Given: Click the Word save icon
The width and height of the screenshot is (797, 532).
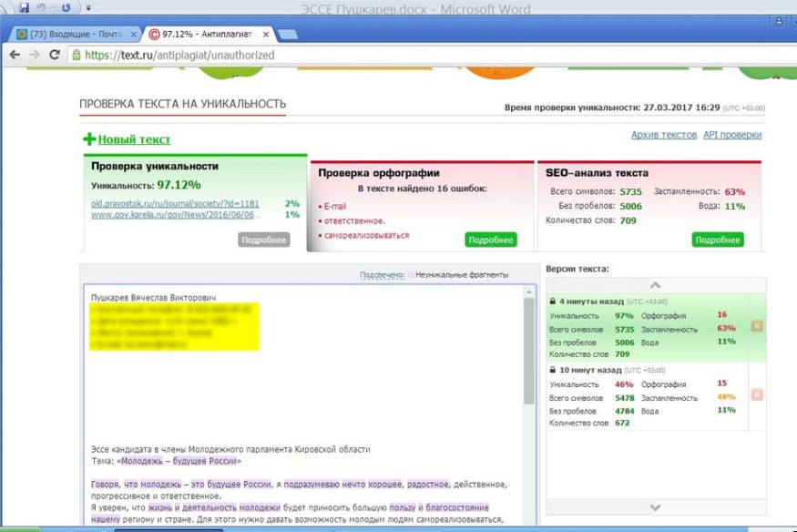Looking at the screenshot, I should point(24,7).
